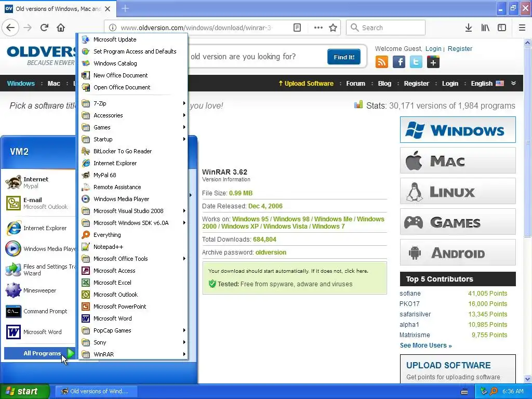Open page actions three-dots menu
The width and height of the screenshot is (532, 399).
pos(318,28)
